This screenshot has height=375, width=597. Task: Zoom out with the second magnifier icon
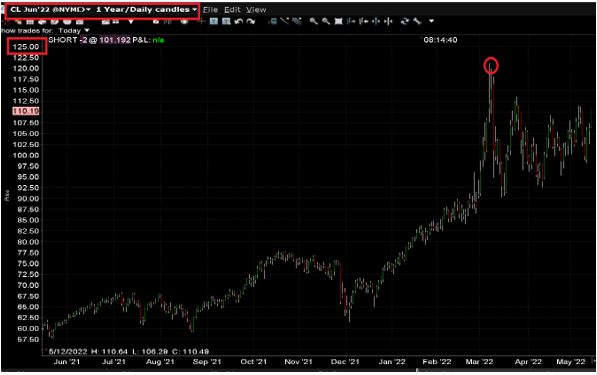point(326,21)
